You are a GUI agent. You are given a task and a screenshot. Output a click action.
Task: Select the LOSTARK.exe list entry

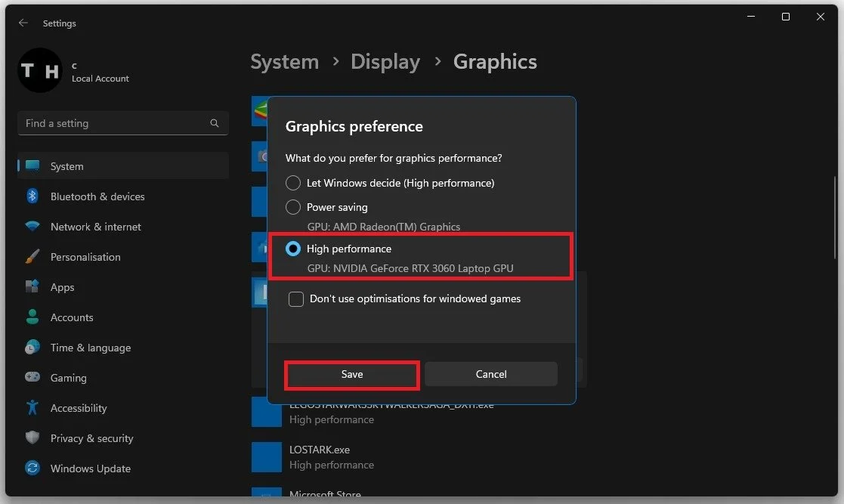(x=419, y=457)
